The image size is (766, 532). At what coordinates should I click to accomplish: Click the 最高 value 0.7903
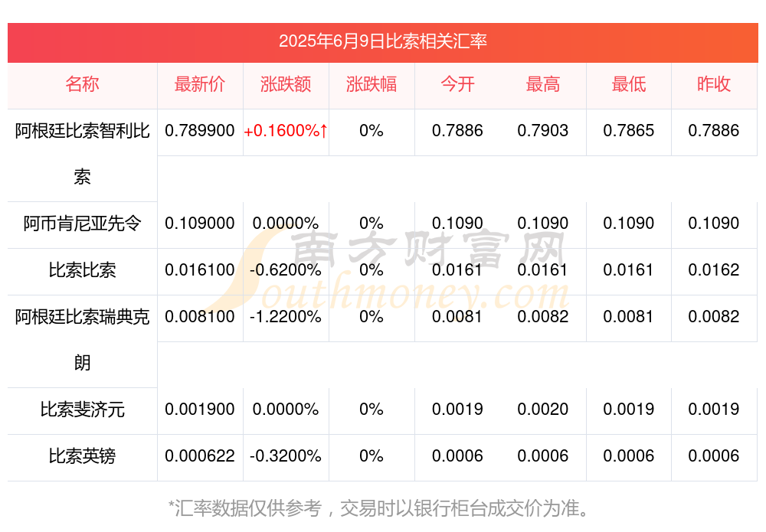pyautogui.click(x=543, y=131)
